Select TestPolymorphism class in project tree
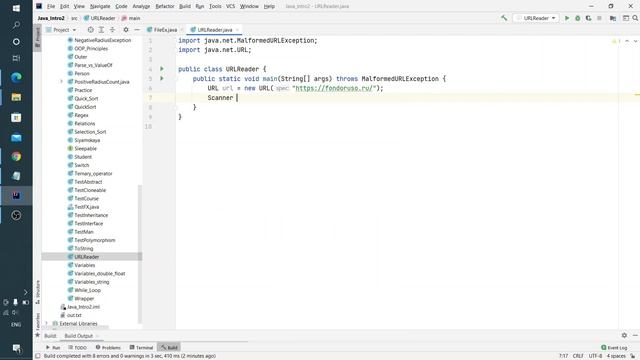This screenshot has height=360, width=640. (x=95, y=240)
